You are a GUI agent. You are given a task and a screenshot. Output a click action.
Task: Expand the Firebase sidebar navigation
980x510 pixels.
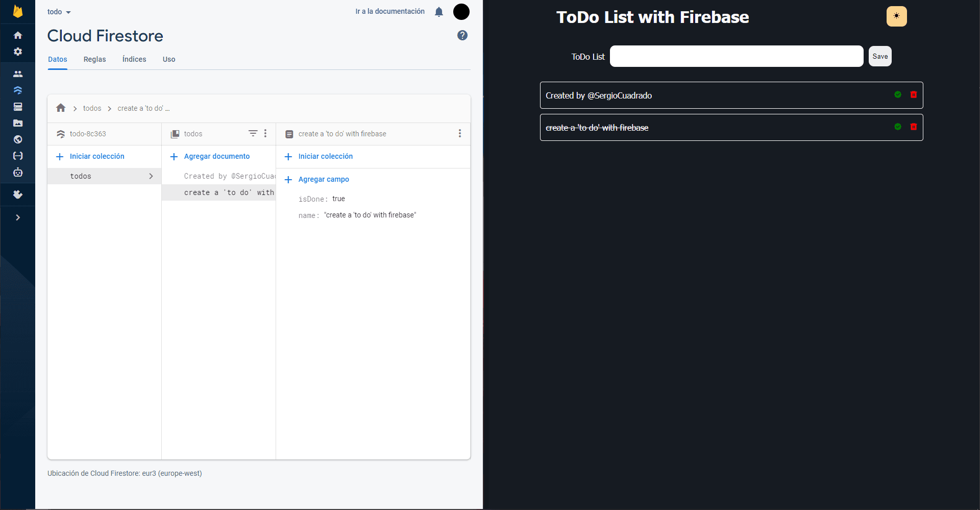(x=18, y=217)
